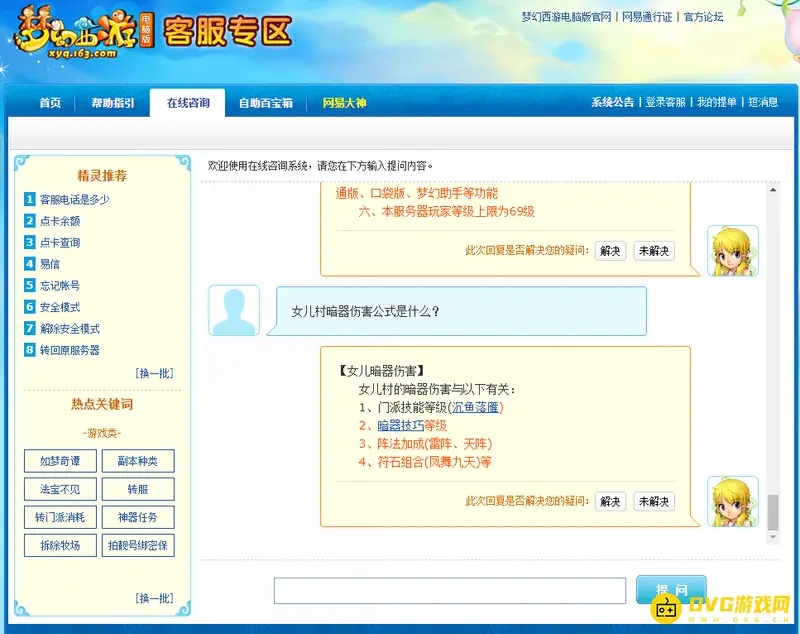Select recommended question 忘记帐号
The height and width of the screenshot is (634, 800).
point(60,285)
